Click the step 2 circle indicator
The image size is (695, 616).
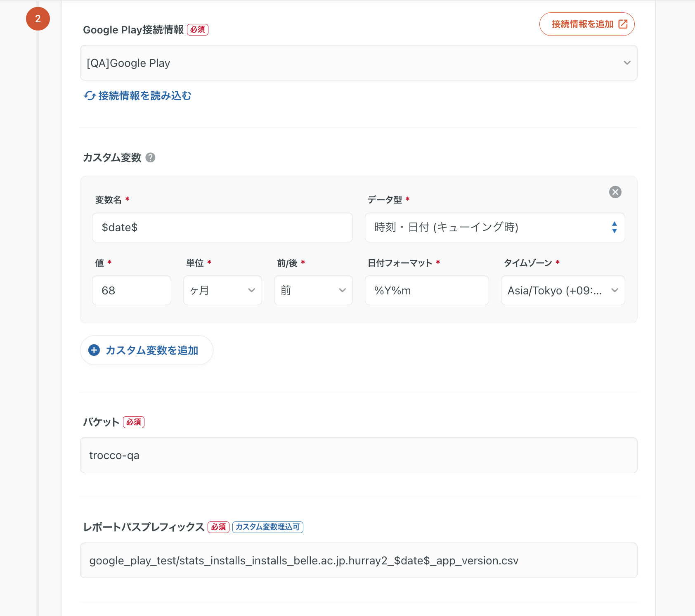click(38, 19)
